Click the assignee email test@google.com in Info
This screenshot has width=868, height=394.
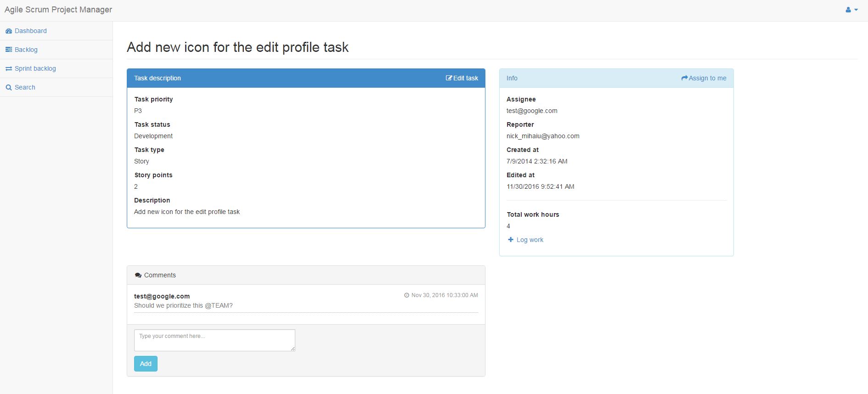[532, 111]
